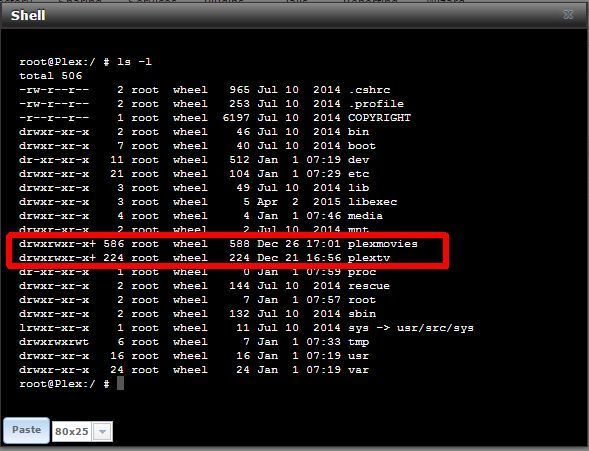Select the .profile file name
The height and width of the screenshot is (451, 589).
click(x=376, y=104)
